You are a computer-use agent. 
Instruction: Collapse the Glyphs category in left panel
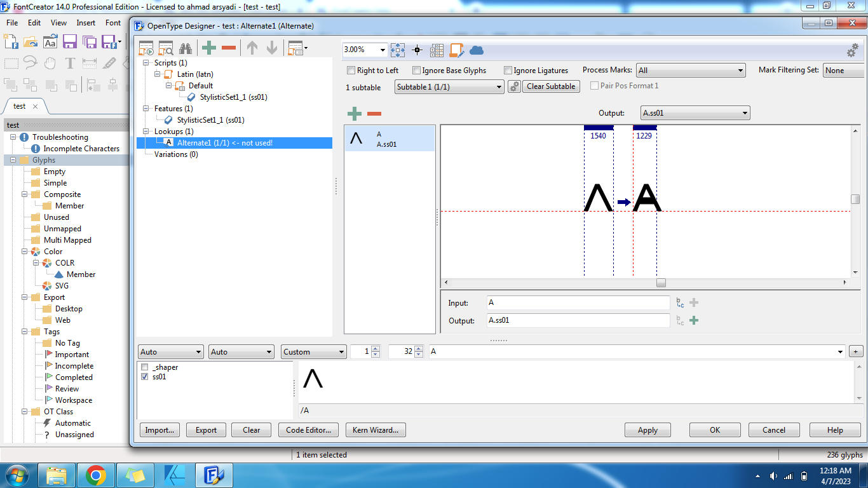coord(13,160)
